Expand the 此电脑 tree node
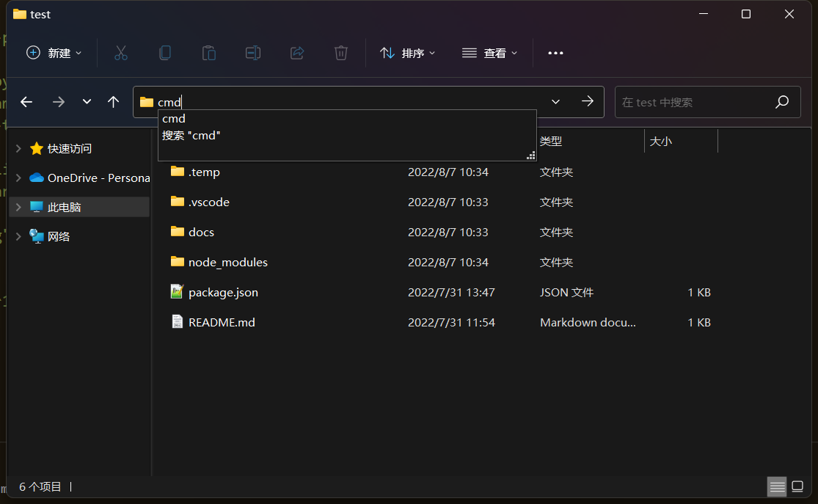The image size is (818, 504). pyautogui.click(x=18, y=208)
